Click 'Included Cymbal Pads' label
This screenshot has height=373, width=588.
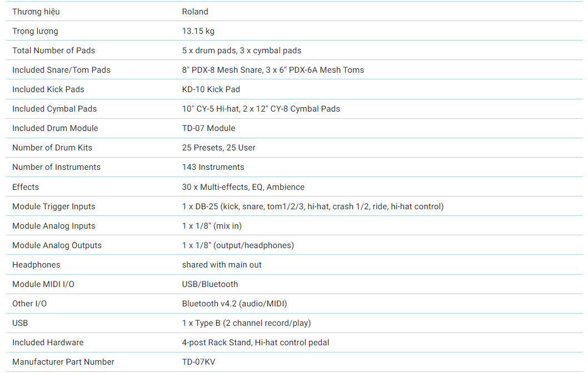[x=54, y=109]
